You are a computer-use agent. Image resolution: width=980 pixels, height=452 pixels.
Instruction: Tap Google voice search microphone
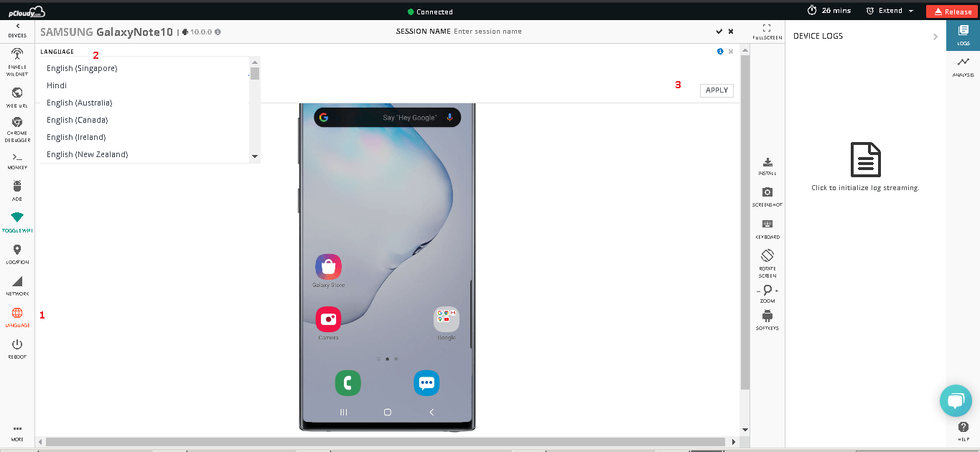450,117
